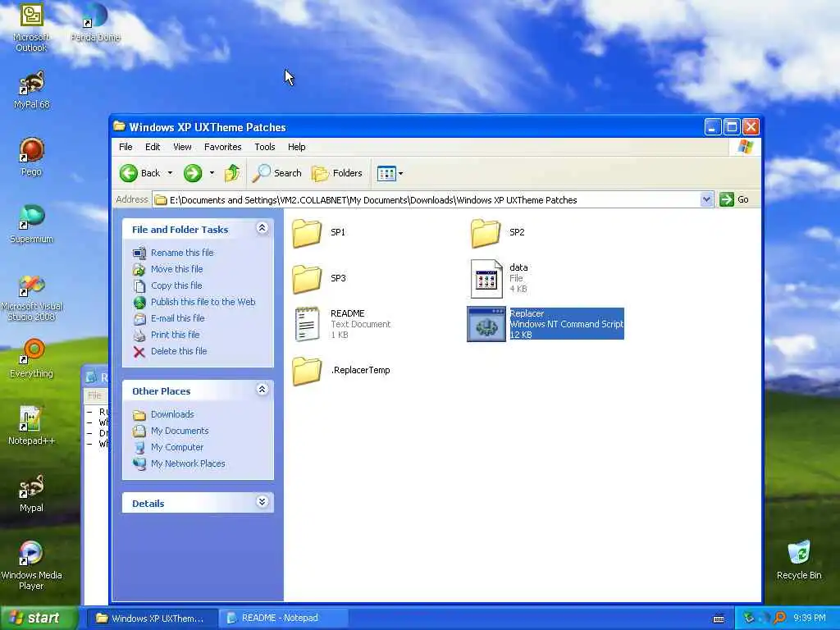Open the Help menu

point(296,147)
